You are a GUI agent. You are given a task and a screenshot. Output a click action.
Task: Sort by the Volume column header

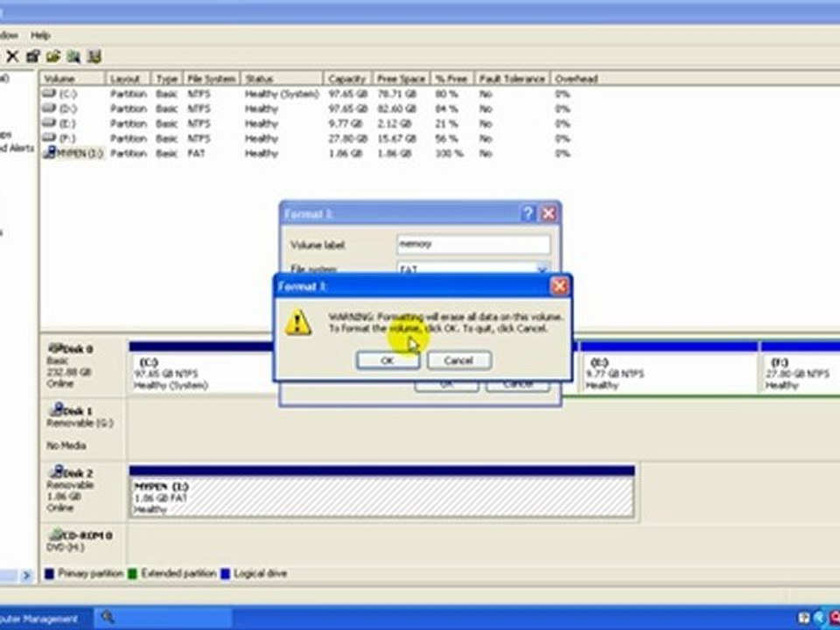coord(73,79)
